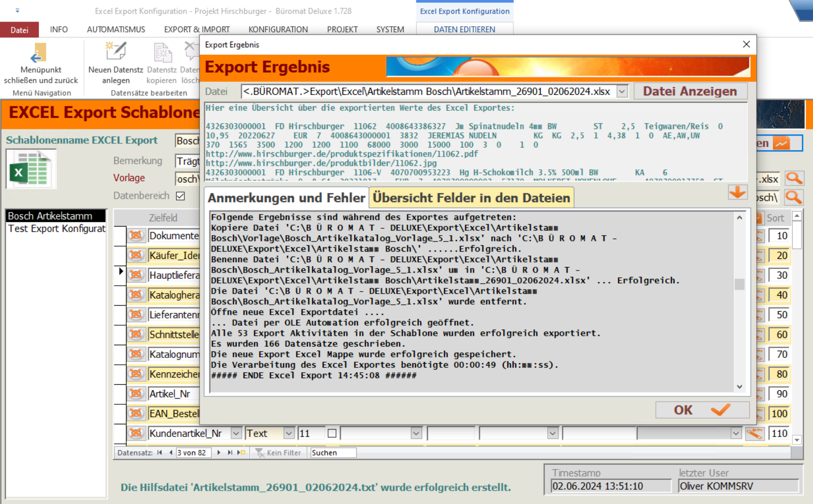
Task: Expand the Datei path dropdown
Action: coord(622,91)
